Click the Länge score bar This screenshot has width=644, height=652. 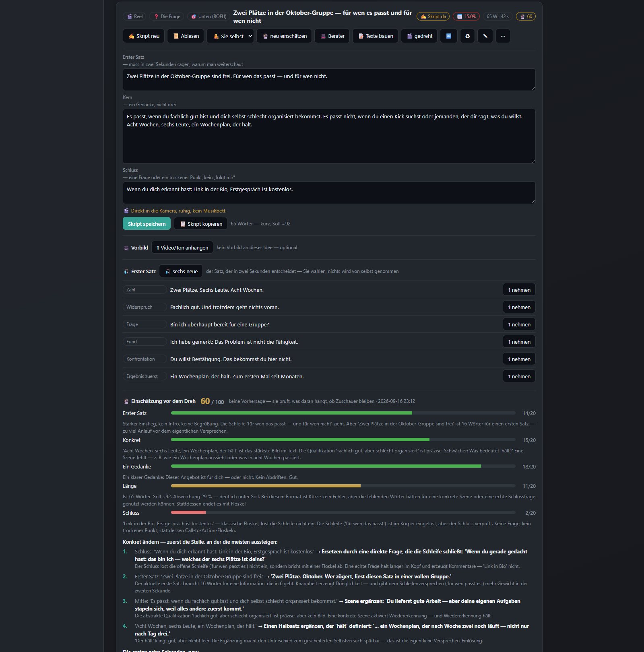click(343, 486)
